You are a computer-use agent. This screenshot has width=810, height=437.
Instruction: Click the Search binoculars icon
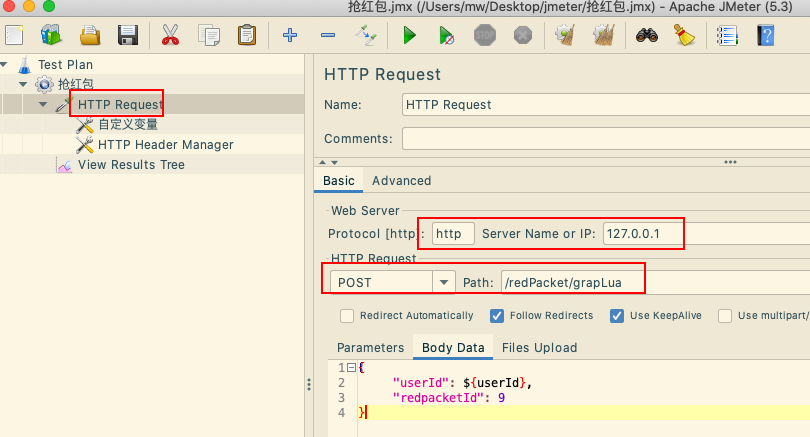[647, 36]
